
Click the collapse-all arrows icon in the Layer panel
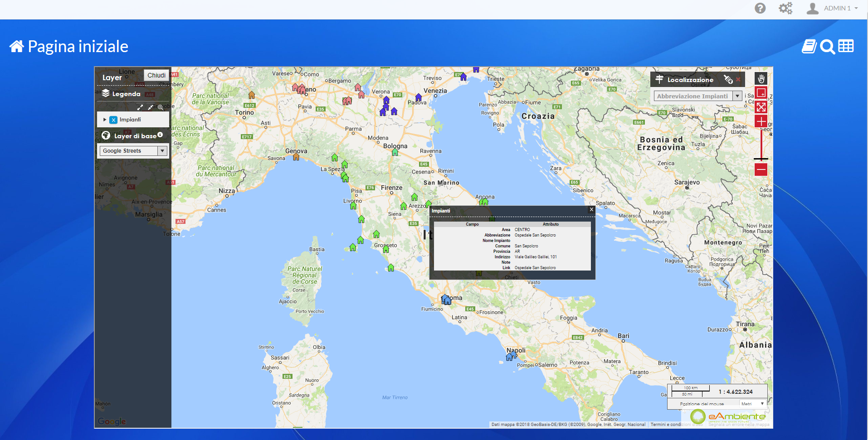[150, 107]
